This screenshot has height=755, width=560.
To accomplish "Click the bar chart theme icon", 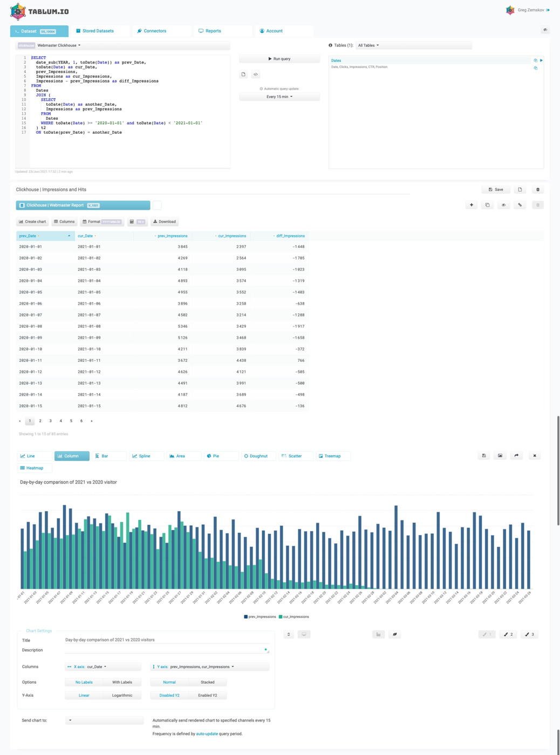I will (x=378, y=634).
